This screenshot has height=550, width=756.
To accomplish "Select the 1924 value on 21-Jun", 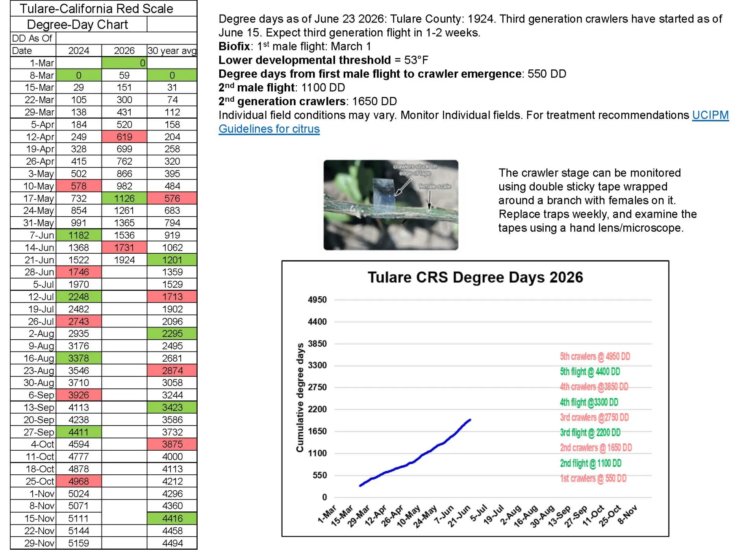I will click(124, 260).
